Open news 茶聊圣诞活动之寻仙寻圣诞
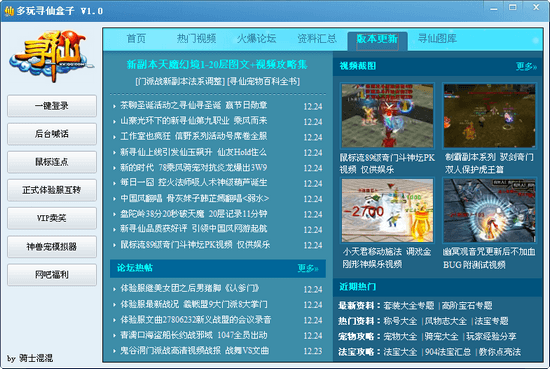 (x=194, y=105)
